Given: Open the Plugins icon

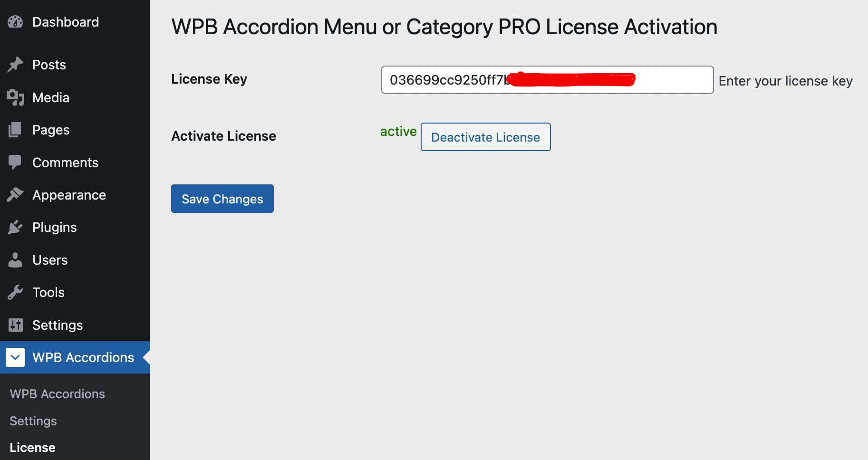Looking at the screenshot, I should pos(15,227).
